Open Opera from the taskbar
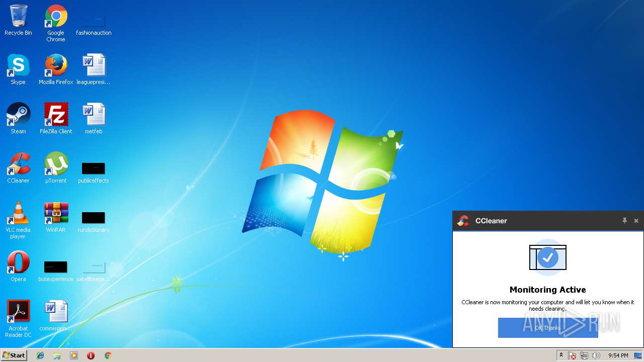Image resolution: width=644 pixels, height=362 pixels. click(x=91, y=355)
